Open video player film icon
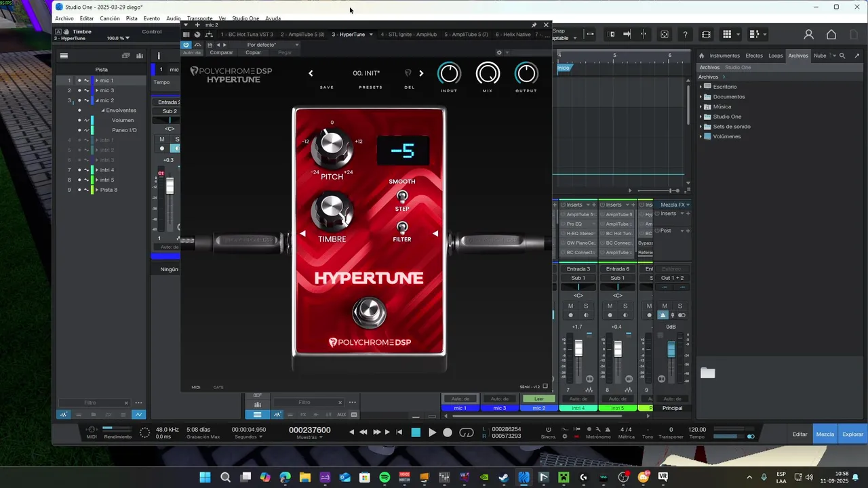 point(706,35)
